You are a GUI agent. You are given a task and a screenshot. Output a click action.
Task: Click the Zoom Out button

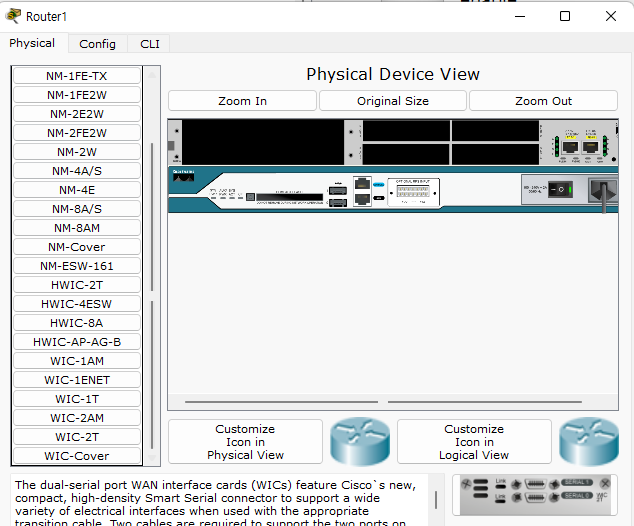tap(543, 101)
